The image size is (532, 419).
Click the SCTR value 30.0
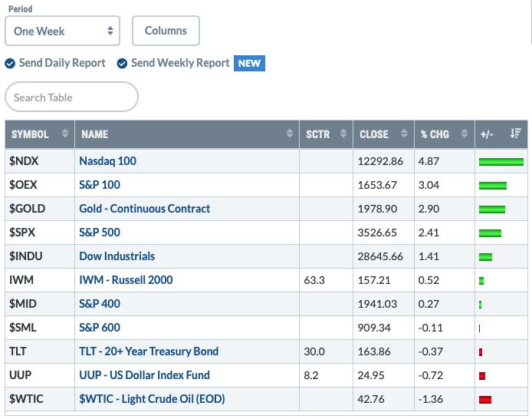click(x=314, y=351)
